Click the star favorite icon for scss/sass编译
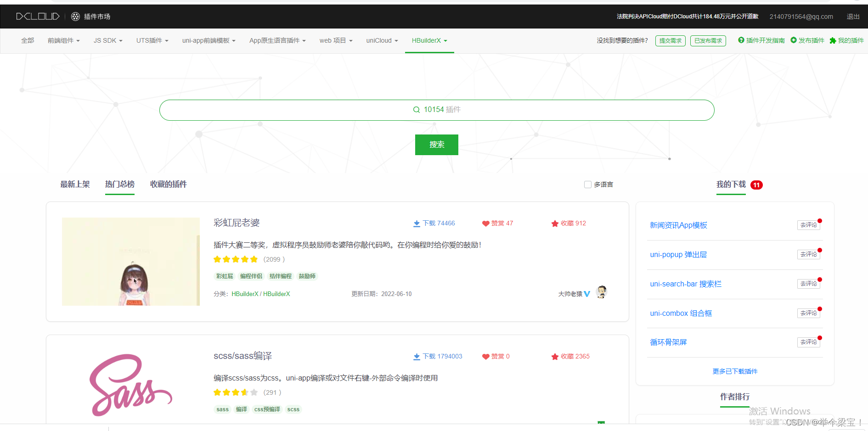868x431 pixels. click(x=555, y=357)
